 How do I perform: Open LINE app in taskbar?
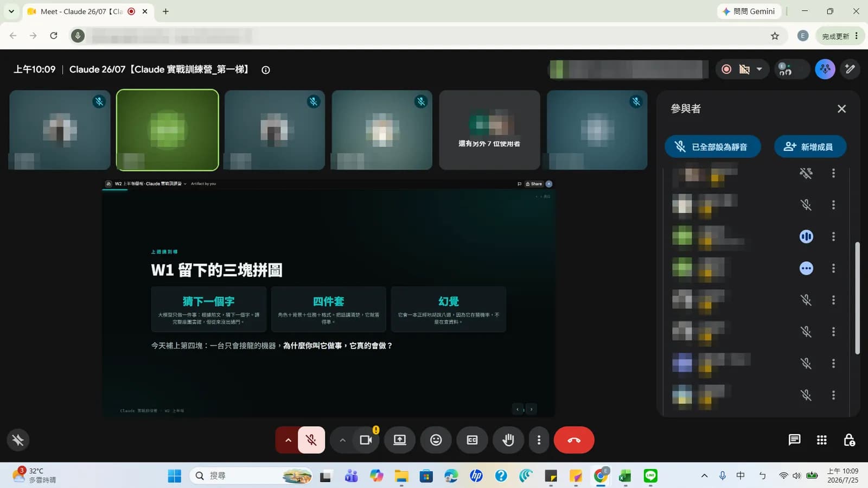[650, 476]
